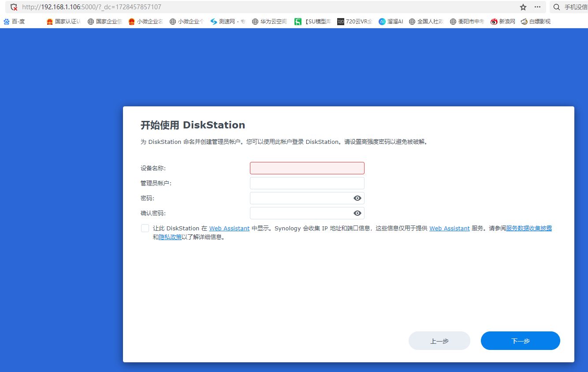Open the 新浪网 bookmark
Image resolution: width=588 pixels, height=372 pixels.
coord(503,21)
